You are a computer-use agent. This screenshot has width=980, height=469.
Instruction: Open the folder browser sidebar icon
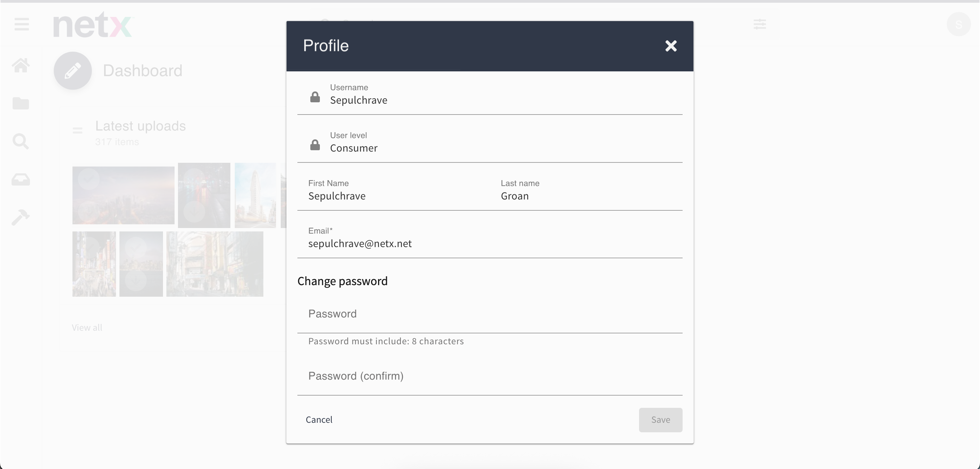21,103
